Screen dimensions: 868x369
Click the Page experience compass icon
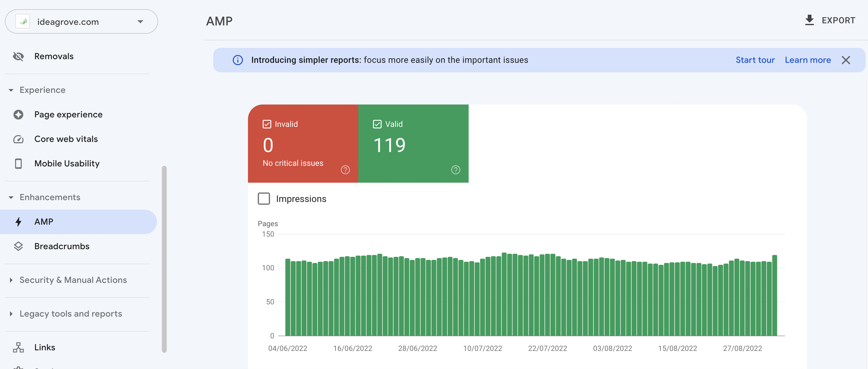pos(18,115)
